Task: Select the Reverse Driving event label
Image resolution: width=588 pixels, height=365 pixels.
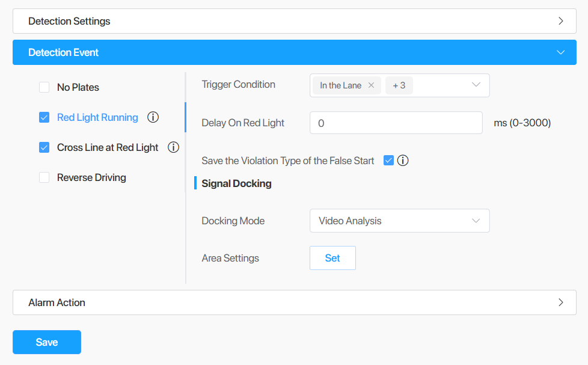Action: 91,177
